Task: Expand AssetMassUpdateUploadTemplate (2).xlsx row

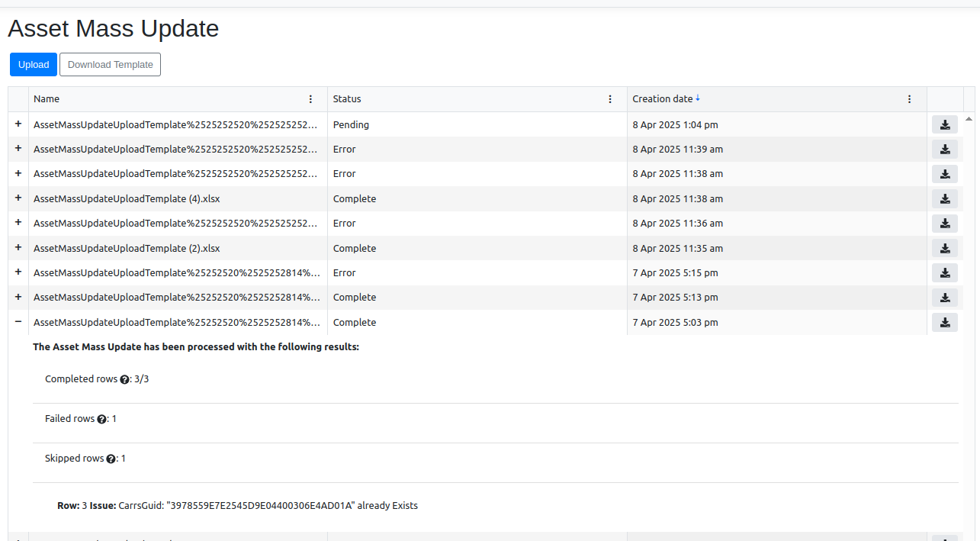Action: click(18, 248)
